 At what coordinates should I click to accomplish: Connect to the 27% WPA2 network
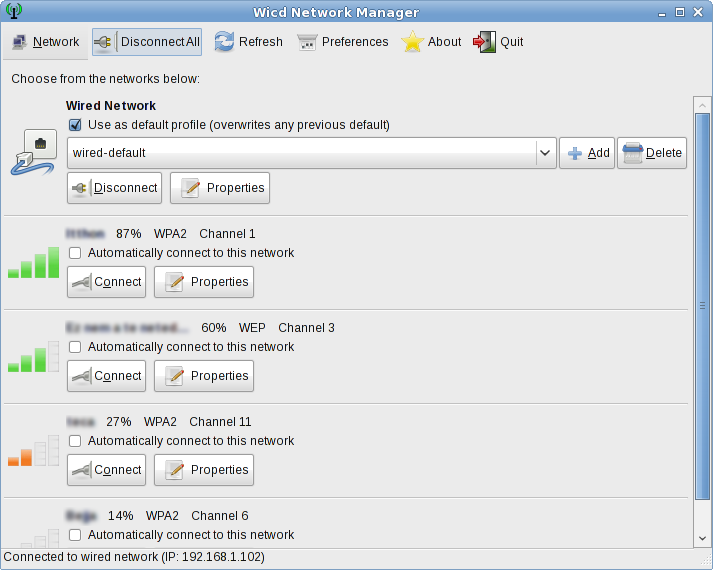(106, 470)
